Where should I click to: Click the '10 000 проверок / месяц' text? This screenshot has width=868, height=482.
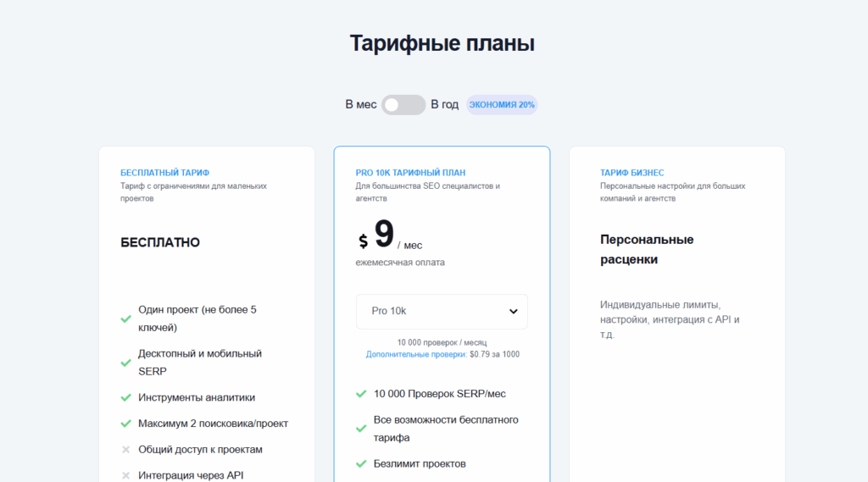point(442,342)
